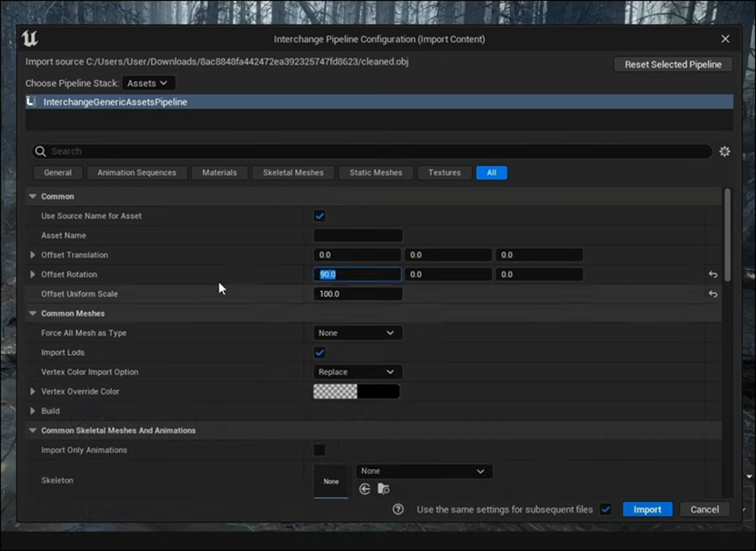Enable Import Only Animations checkbox

(319, 450)
